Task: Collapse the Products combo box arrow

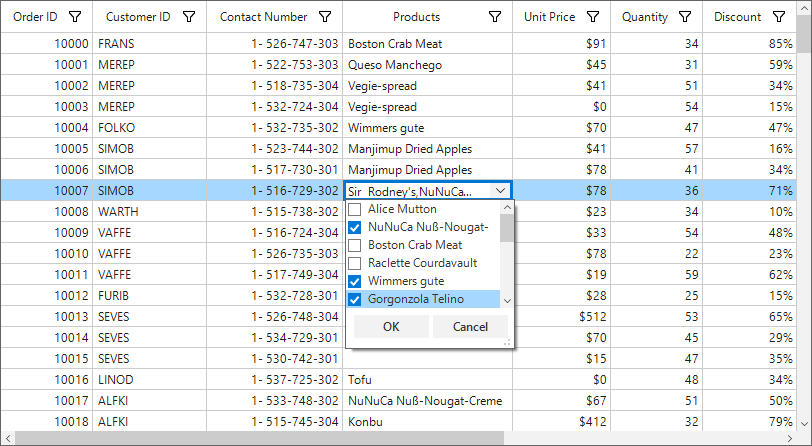Action: coord(500,191)
